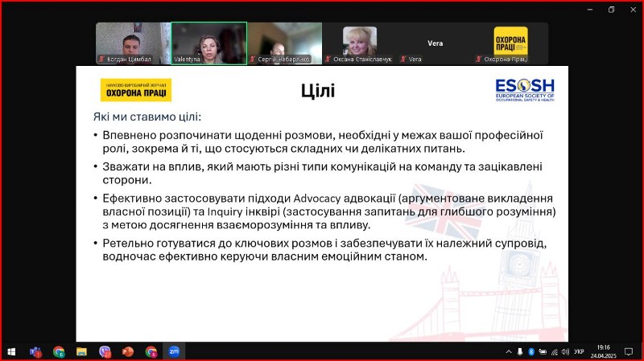
Task: Select Богдан Цимбал's video thumbnail
Action: (133, 43)
